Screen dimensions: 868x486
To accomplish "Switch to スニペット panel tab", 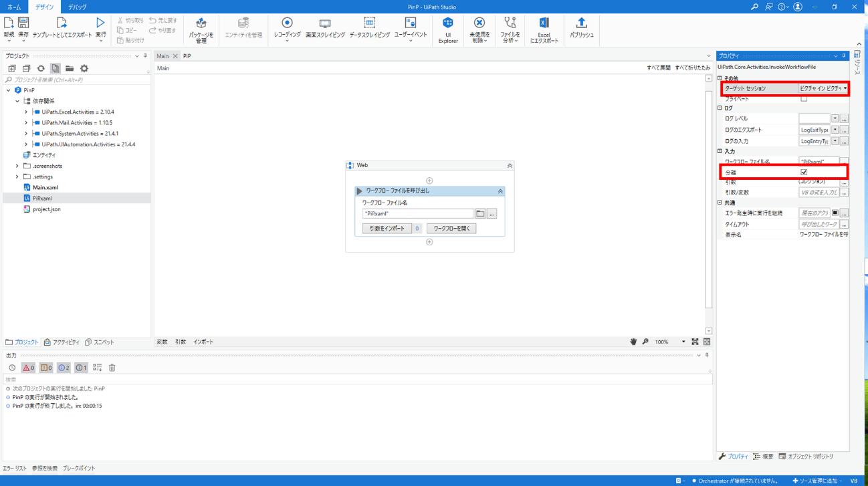I will click(100, 342).
